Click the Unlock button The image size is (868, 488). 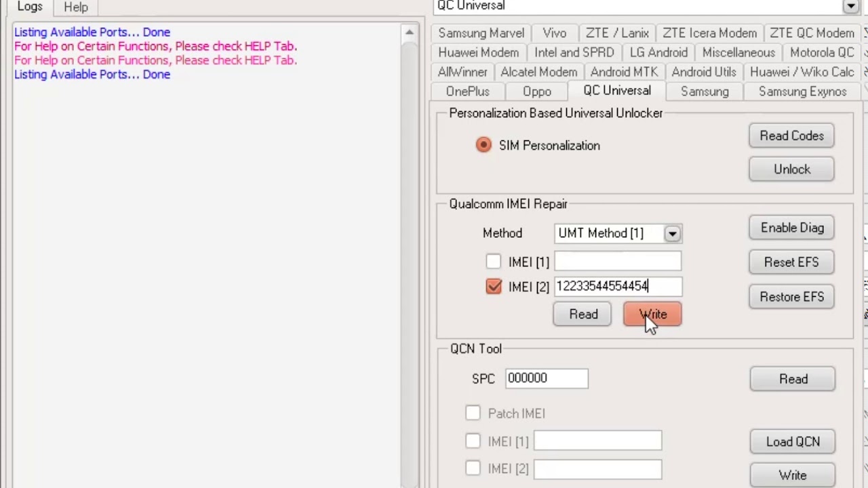point(791,169)
